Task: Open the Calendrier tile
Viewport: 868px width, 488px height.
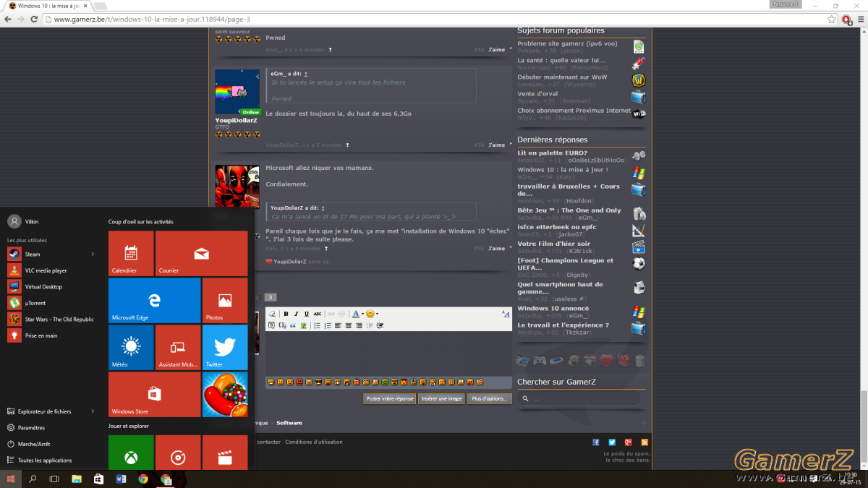Action: coord(131,254)
